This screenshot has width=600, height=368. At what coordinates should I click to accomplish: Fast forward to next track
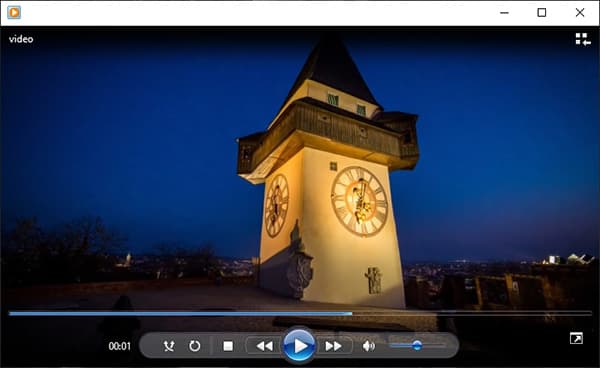pyautogui.click(x=334, y=346)
